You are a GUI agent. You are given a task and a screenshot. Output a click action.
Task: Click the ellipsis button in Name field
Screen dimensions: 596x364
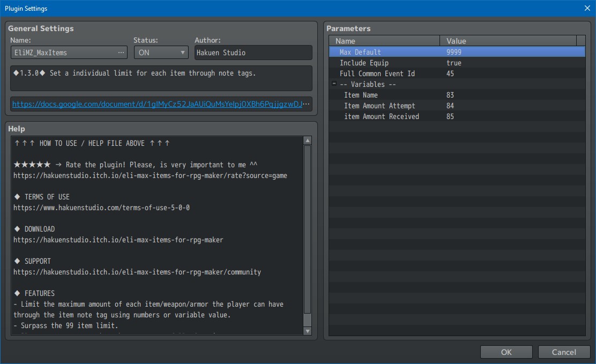tap(122, 53)
